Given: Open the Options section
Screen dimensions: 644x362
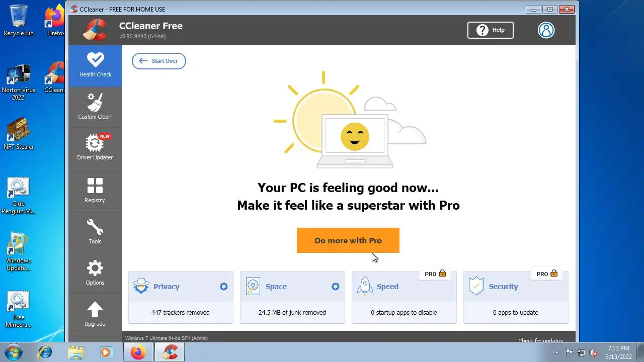Looking at the screenshot, I should [x=95, y=273].
